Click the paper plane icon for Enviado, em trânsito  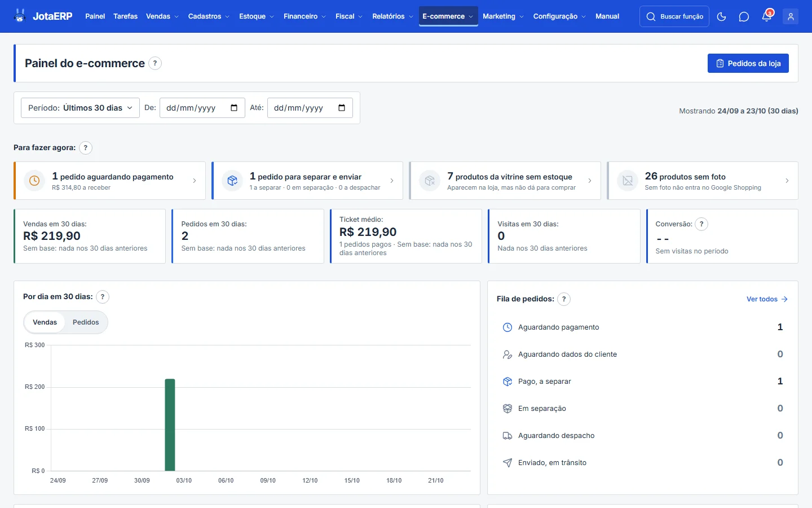[507, 463]
